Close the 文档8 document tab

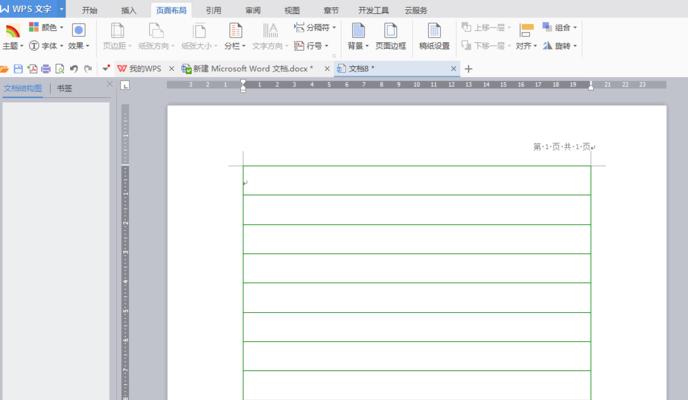pos(454,68)
